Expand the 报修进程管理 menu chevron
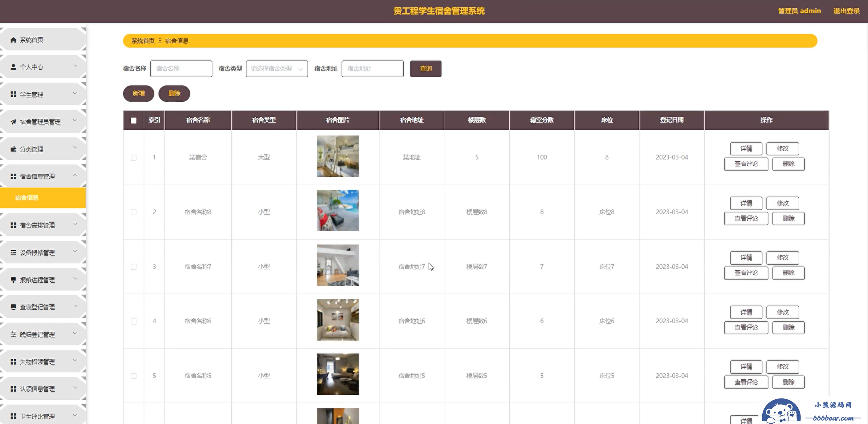The width and height of the screenshot is (868, 424). 75,279
